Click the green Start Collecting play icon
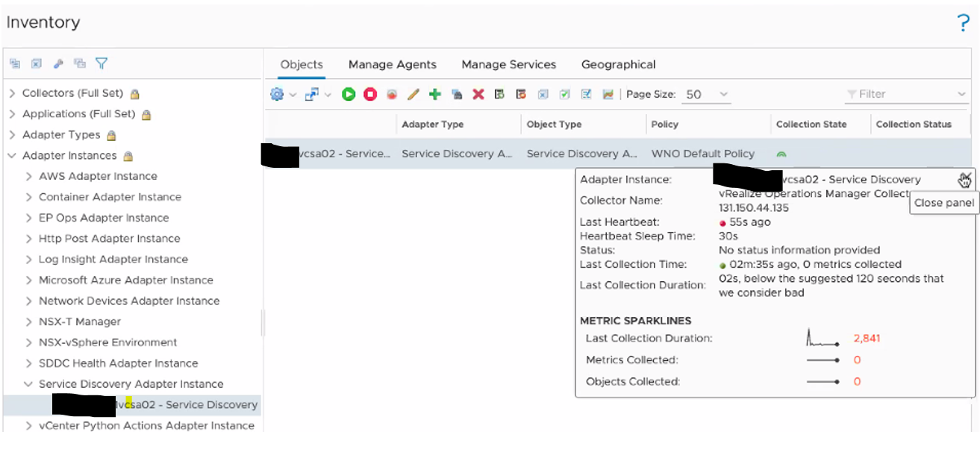Screen dimensions: 980x452 click(349, 94)
